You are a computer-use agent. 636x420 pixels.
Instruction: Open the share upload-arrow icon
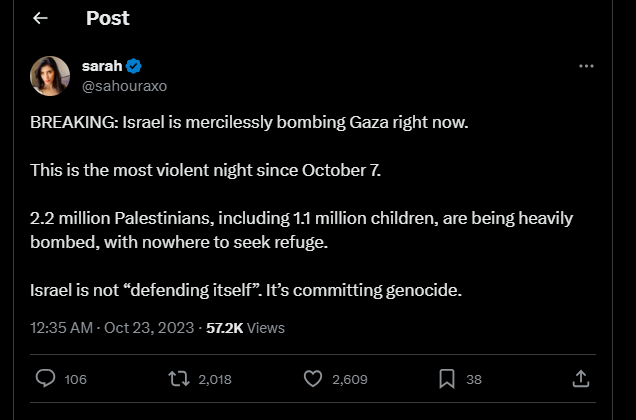coord(580,379)
